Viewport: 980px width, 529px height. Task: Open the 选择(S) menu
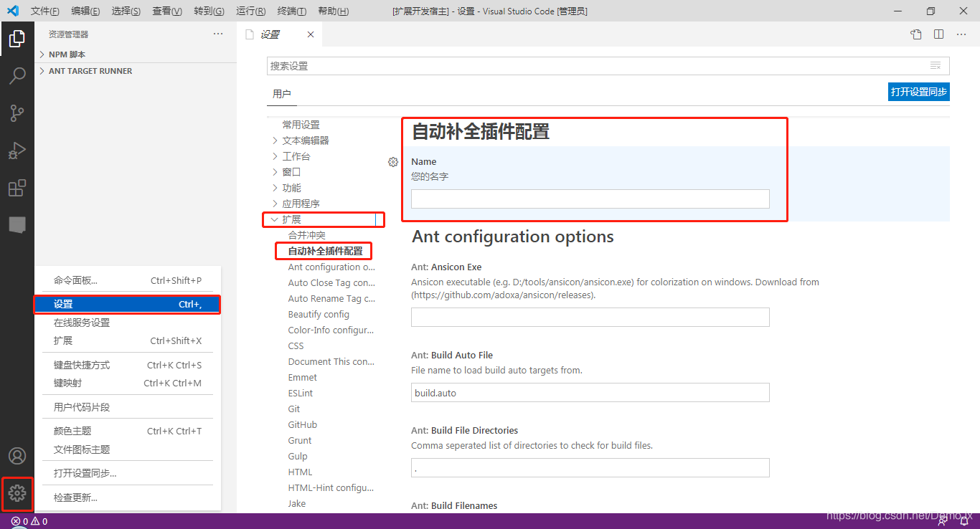(x=126, y=11)
